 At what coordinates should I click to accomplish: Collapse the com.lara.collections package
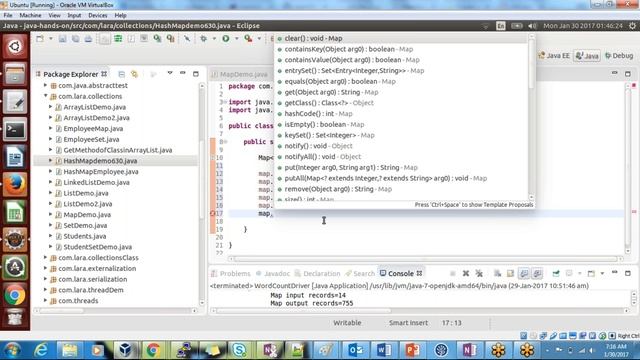[x=45, y=96]
